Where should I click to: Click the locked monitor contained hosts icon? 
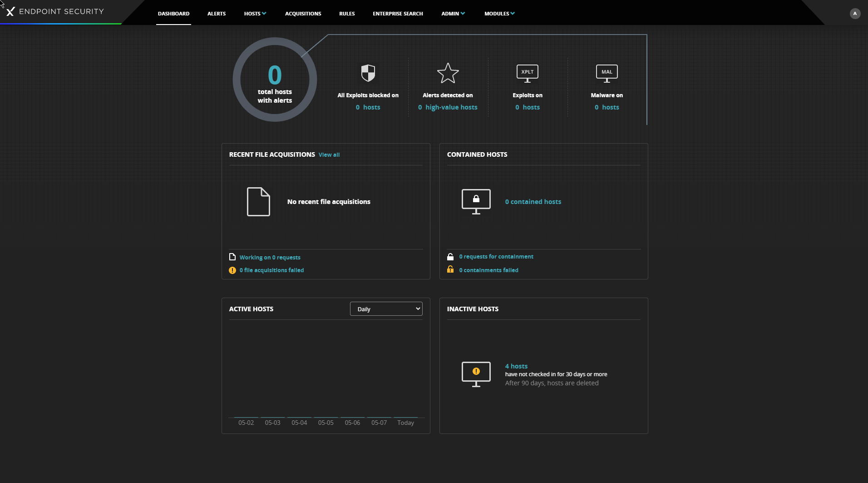click(x=476, y=201)
